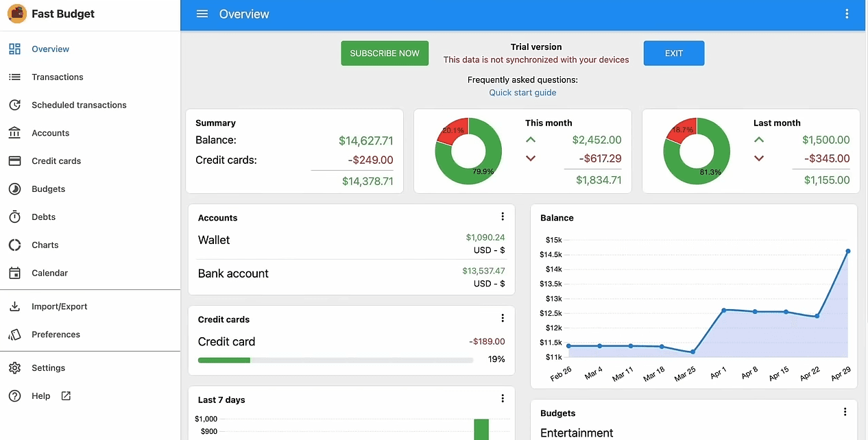Viewport: 868px width, 440px height.
Task: Click the SUBSCRIBE NOW button
Action: [385, 53]
